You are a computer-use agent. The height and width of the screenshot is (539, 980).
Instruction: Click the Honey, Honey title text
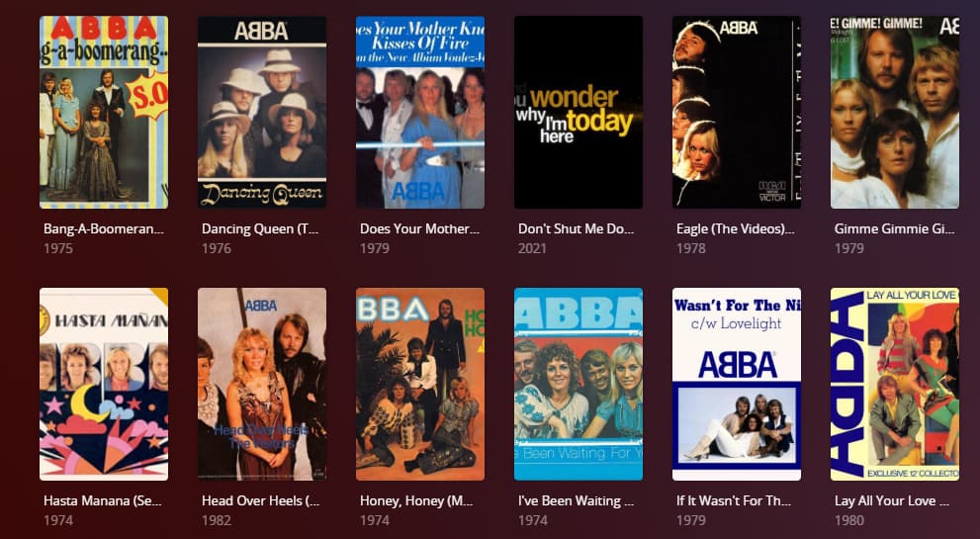416,500
